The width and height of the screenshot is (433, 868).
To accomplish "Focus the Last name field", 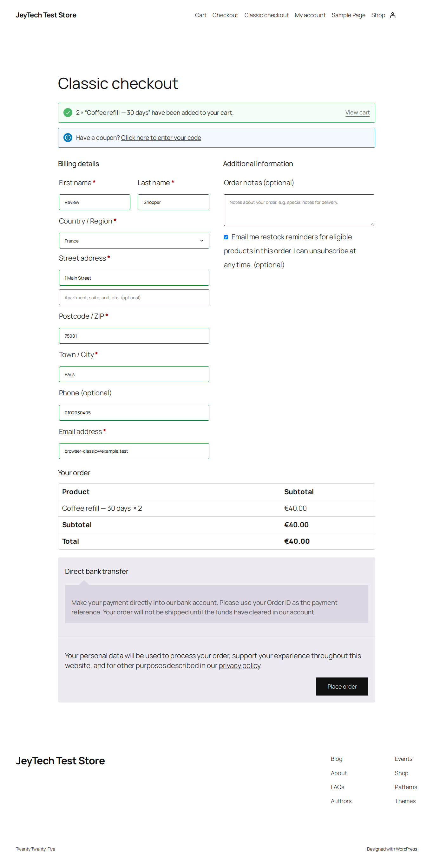I will (x=173, y=202).
